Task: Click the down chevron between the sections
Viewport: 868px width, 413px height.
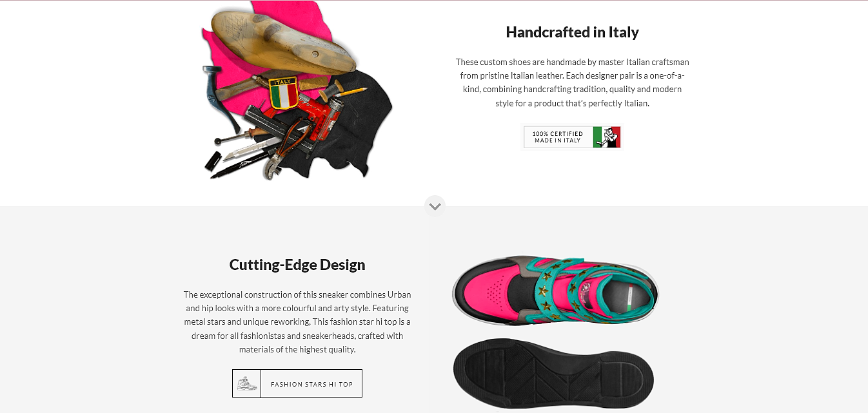Action: (435, 206)
